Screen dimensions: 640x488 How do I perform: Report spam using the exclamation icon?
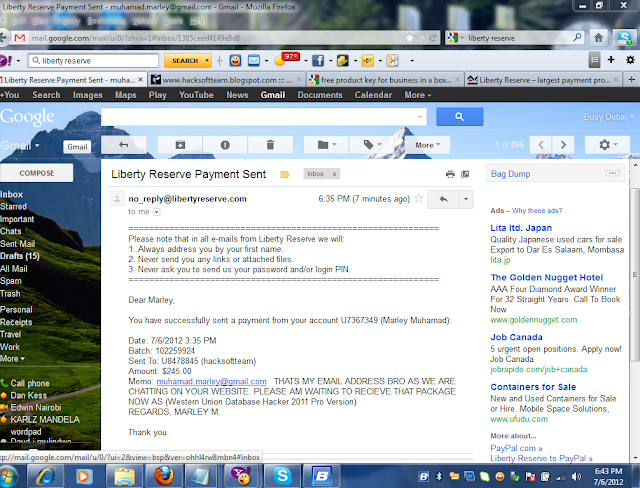225,145
